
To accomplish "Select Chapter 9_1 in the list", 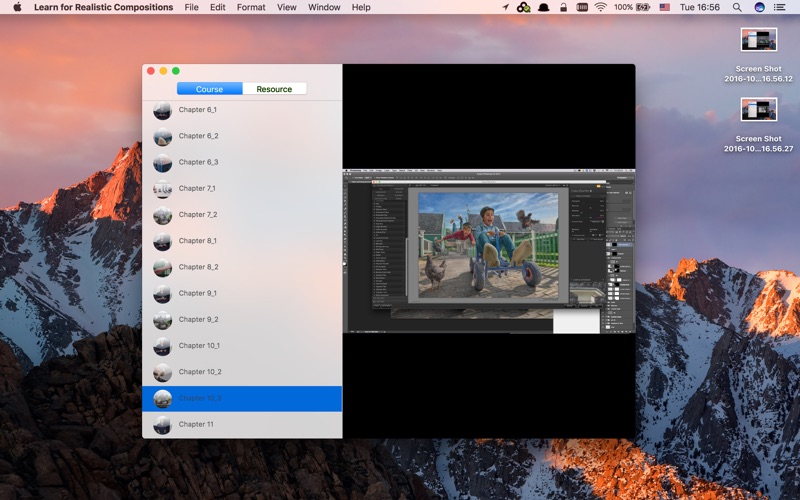I will tap(242, 293).
